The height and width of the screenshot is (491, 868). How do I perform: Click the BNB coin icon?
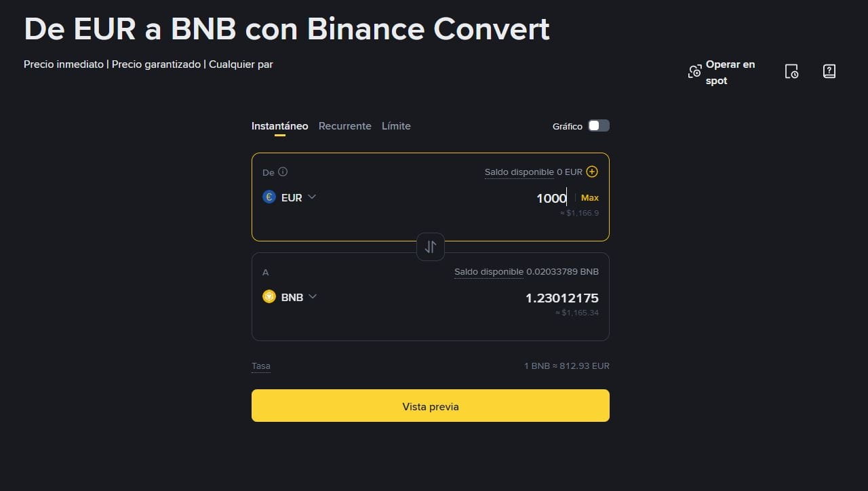pos(269,297)
